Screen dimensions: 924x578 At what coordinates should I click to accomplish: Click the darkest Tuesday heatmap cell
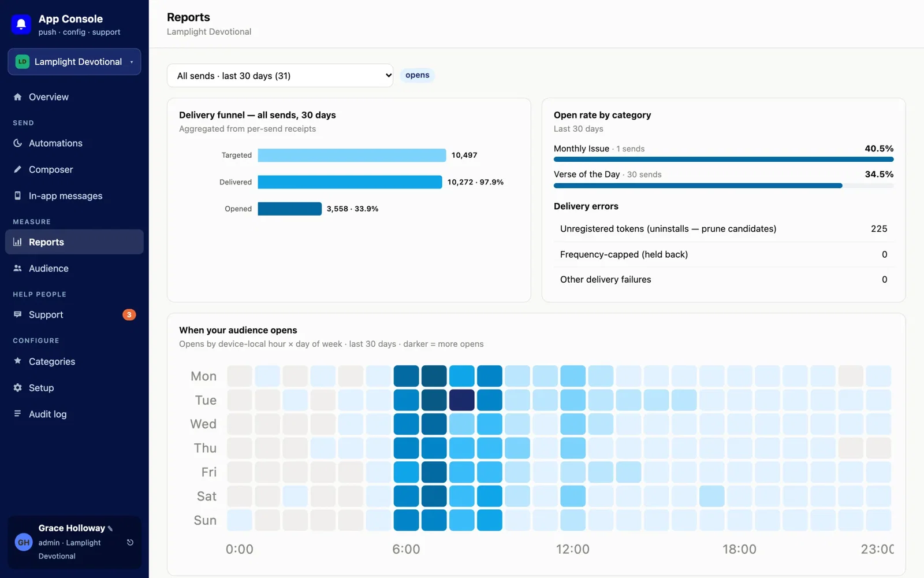click(462, 400)
